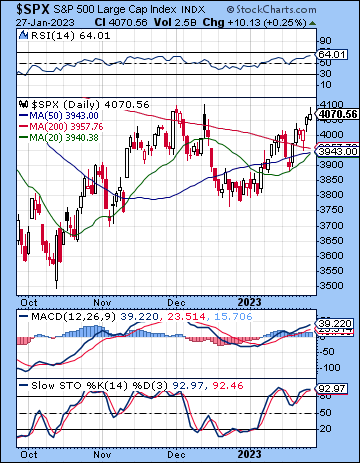The width and height of the screenshot is (360, 463).
Task: Click Nov under the price panel
Action: tap(102, 303)
